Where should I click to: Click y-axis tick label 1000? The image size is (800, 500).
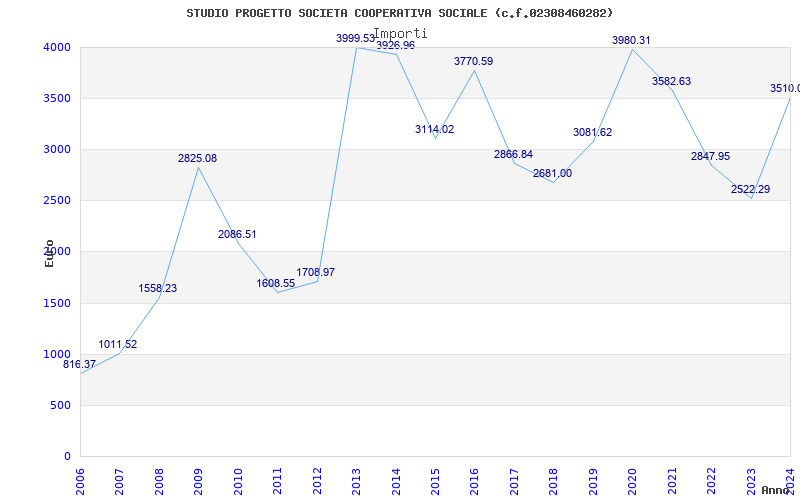pyautogui.click(x=58, y=355)
